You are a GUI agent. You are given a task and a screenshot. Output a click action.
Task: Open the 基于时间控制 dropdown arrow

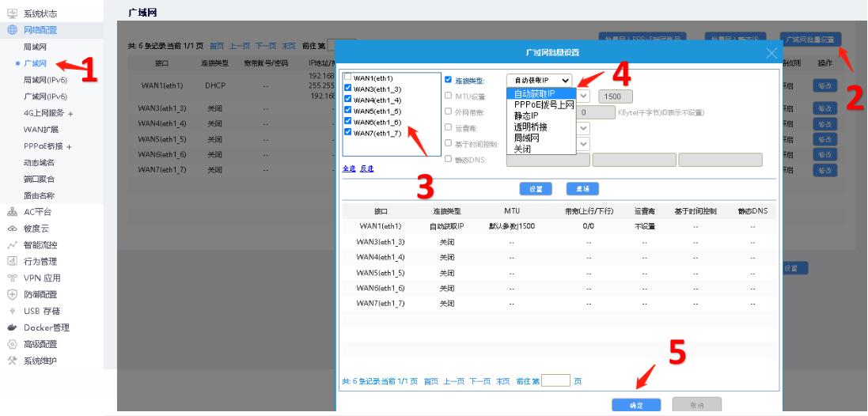[x=584, y=144]
